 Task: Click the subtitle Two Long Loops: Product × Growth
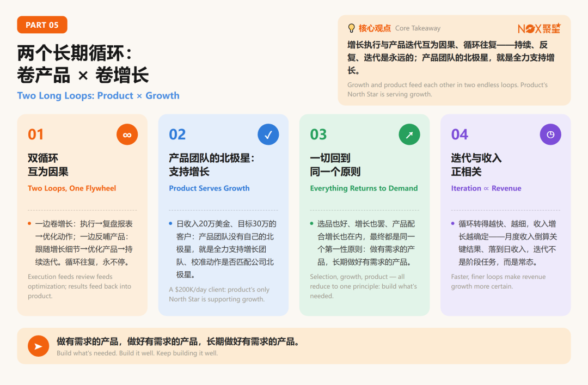click(x=98, y=96)
